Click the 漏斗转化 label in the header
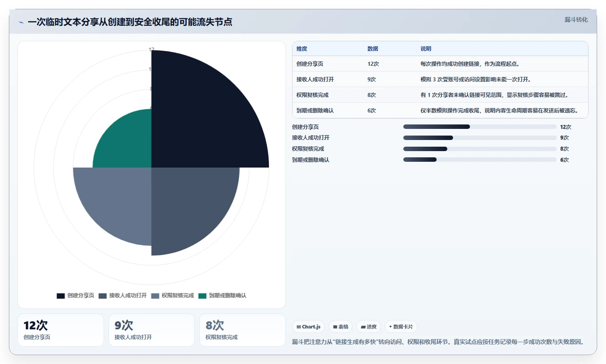Image resolution: width=606 pixels, height=364 pixels. click(576, 20)
